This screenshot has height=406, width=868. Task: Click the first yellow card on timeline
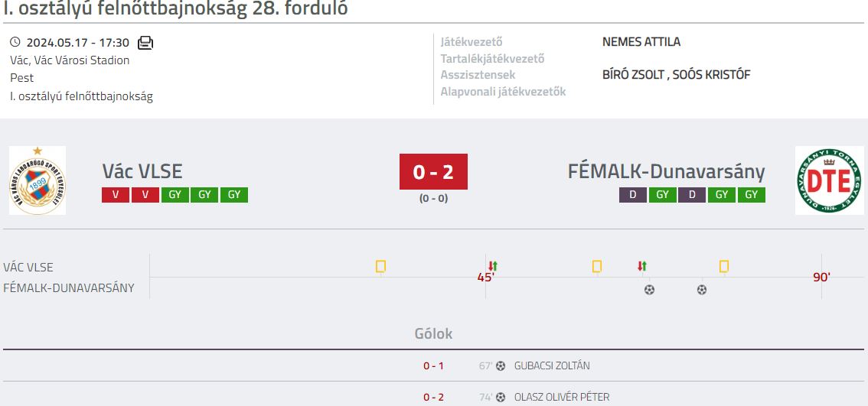pyautogui.click(x=380, y=267)
